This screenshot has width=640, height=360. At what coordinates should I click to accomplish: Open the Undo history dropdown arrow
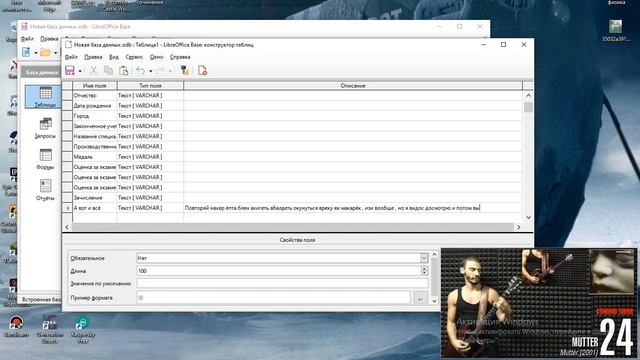pyautogui.click(x=151, y=71)
